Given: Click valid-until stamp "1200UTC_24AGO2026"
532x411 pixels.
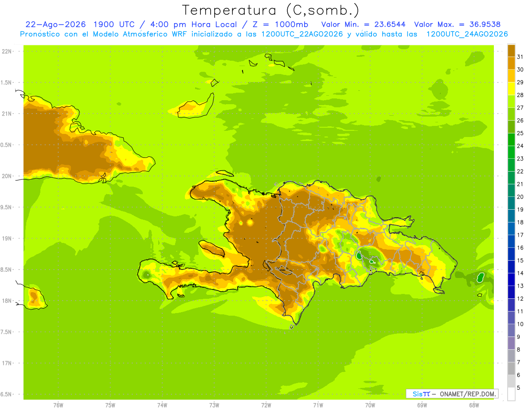Looking at the screenshot, I should pyautogui.click(x=467, y=34).
